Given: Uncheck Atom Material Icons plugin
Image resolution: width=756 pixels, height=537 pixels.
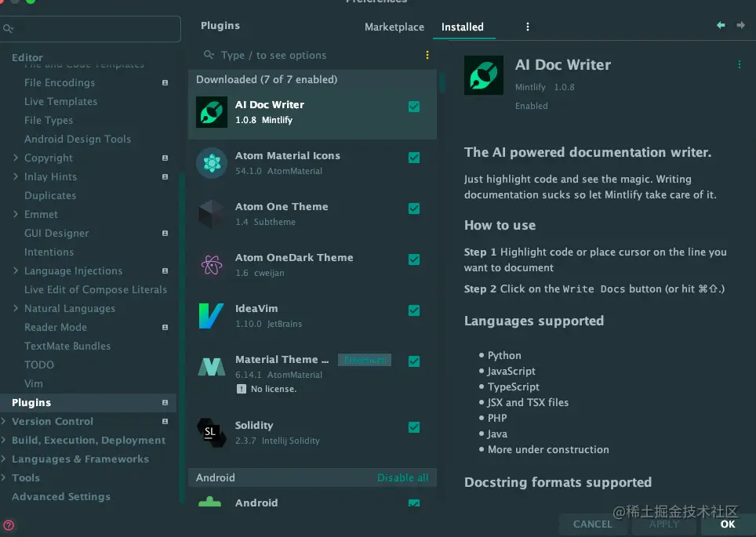Looking at the screenshot, I should click(413, 158).
